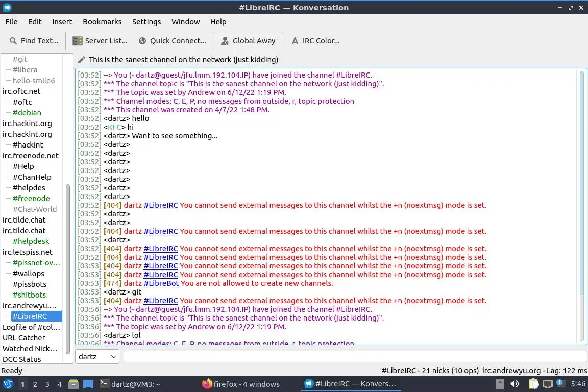Open the Lubuntu start menu icon
This screenshot has width=588, height=392.
point(8,384)
